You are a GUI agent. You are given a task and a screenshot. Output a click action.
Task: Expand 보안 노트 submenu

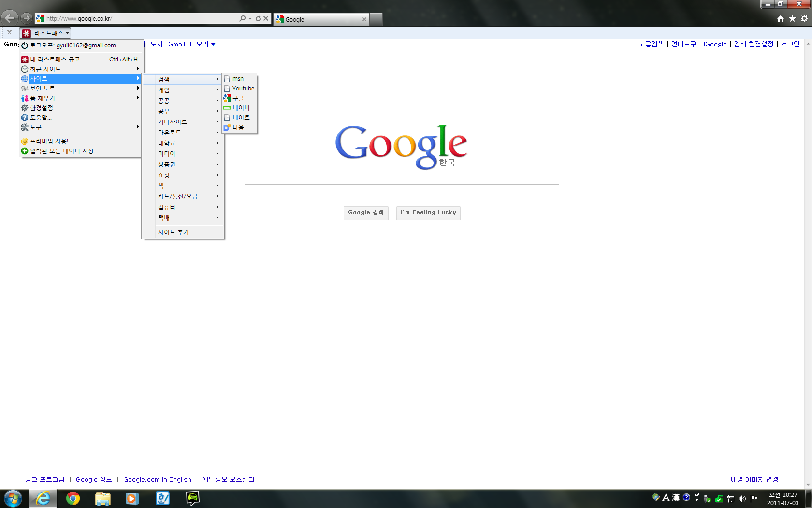point(80,88)
